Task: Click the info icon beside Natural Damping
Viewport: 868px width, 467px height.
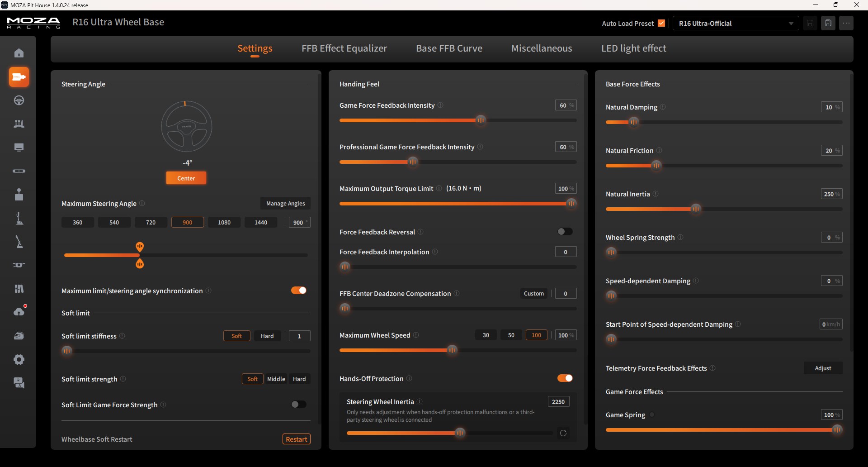Action: [663, 107]
